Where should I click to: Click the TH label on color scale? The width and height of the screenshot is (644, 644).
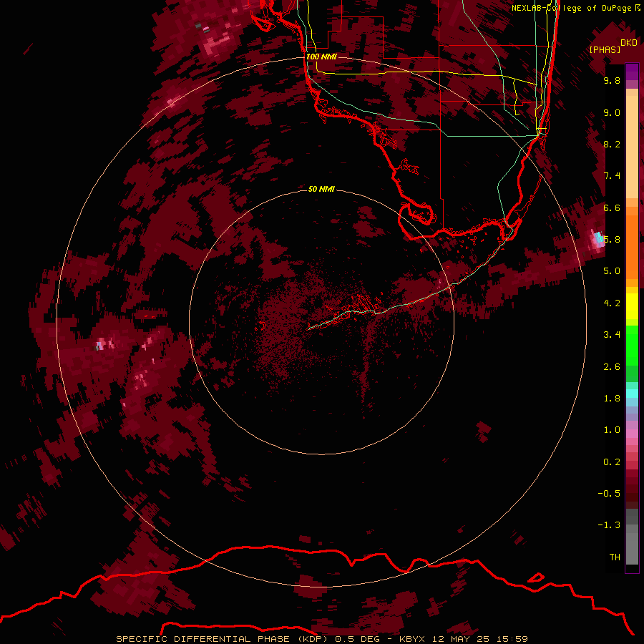[615, 557]
